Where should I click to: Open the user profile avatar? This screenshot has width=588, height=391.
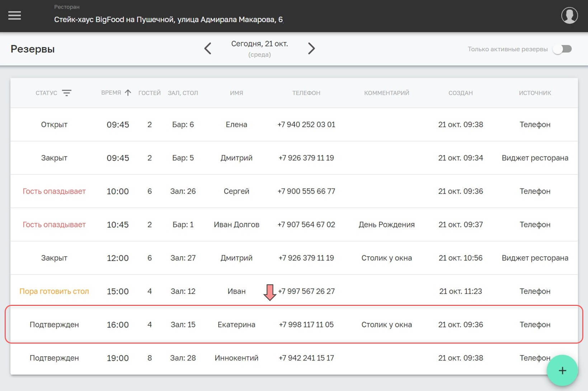click(569, 15)
